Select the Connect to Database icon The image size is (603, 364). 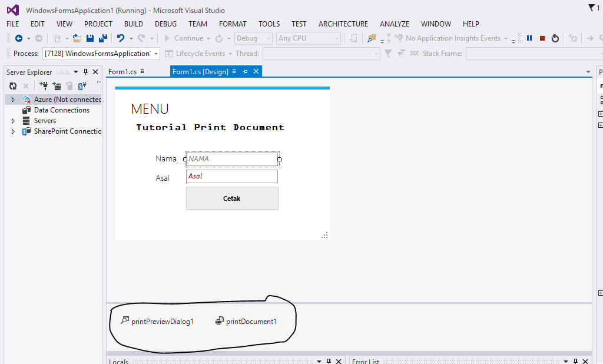pos(44,86)
